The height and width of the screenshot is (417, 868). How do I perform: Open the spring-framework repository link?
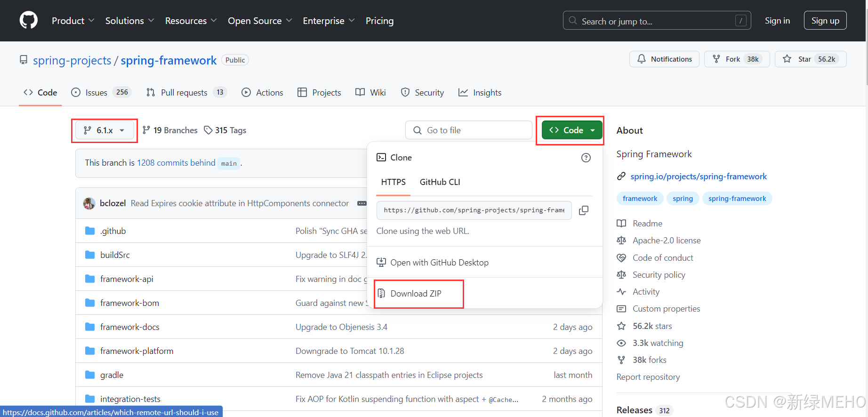169,60
